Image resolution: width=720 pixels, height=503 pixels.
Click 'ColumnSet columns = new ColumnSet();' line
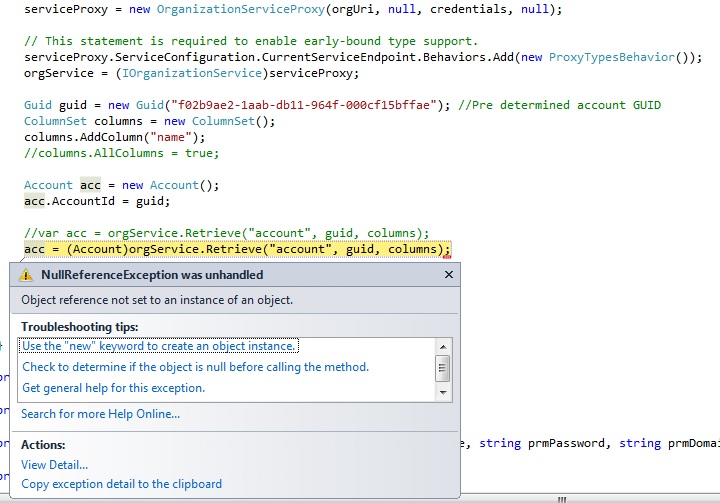(x=150, y=121)
